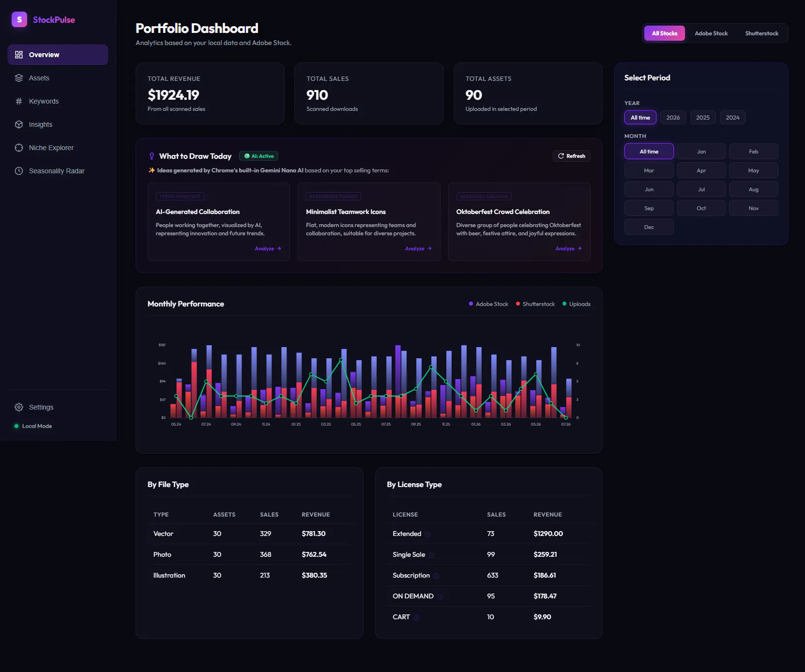Select All time month option
This screenshot has width=805, height=672.
click(649, 152)
